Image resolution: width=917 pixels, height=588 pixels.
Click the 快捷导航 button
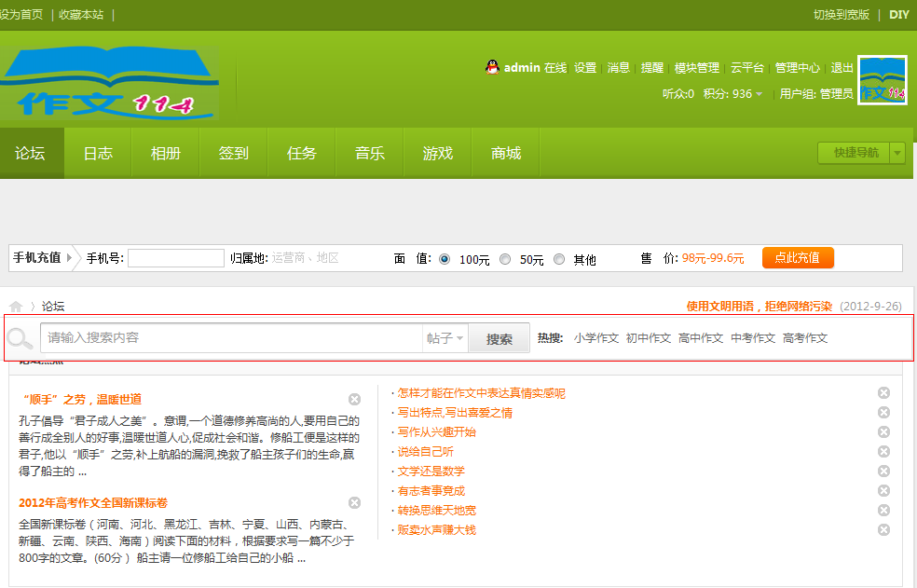(x=855, y=153)
